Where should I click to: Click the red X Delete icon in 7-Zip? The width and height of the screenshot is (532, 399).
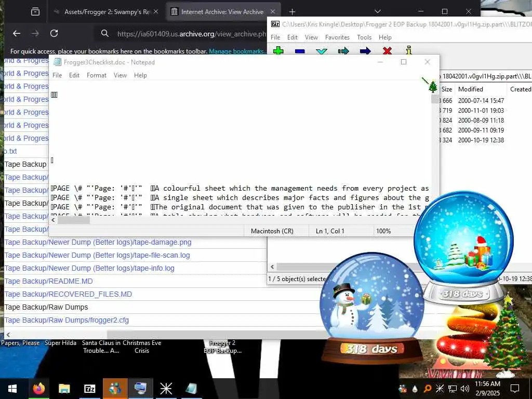(x=387, y=51)
